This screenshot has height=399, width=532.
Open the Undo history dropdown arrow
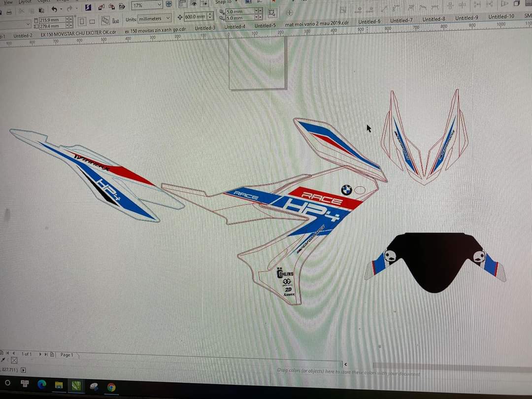click(x=61, y=9)
